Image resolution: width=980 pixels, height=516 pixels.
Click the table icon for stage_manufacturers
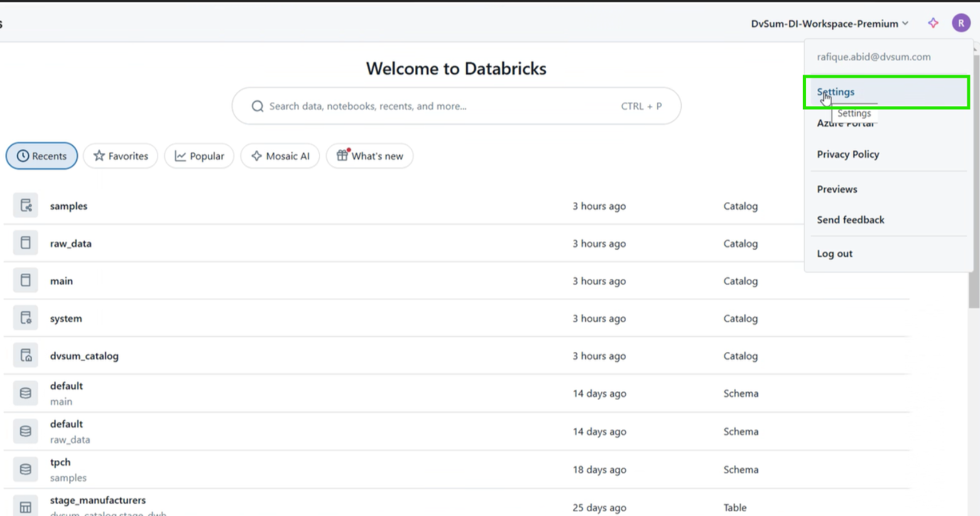[26, 506]
